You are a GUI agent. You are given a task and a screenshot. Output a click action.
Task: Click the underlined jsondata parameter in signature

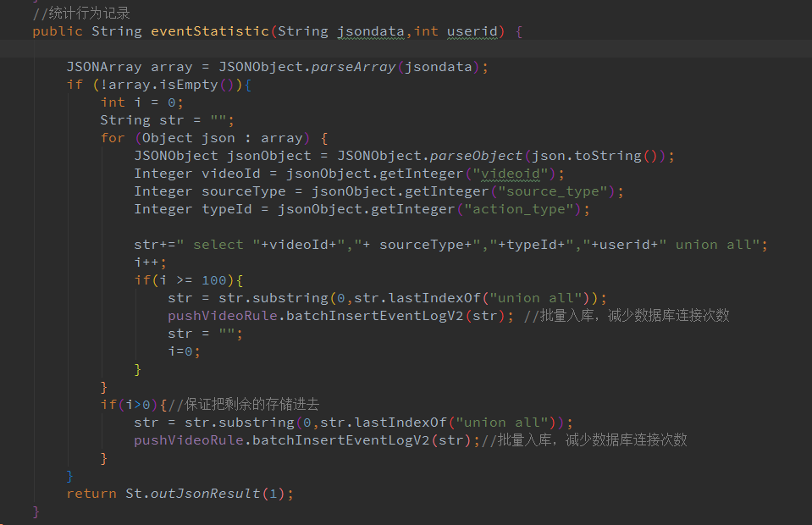coord(371,31)
